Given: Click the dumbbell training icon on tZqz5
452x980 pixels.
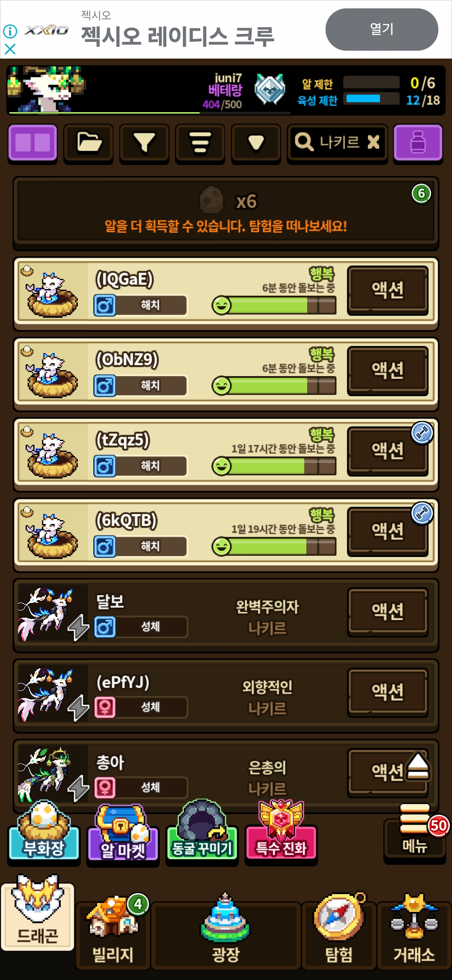Looking at the screenshot, I should 422,433.
